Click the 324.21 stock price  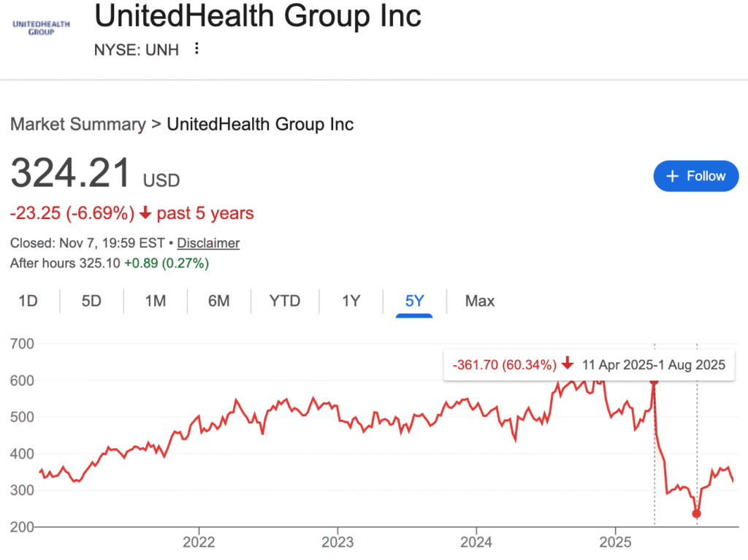pos(71,173)
